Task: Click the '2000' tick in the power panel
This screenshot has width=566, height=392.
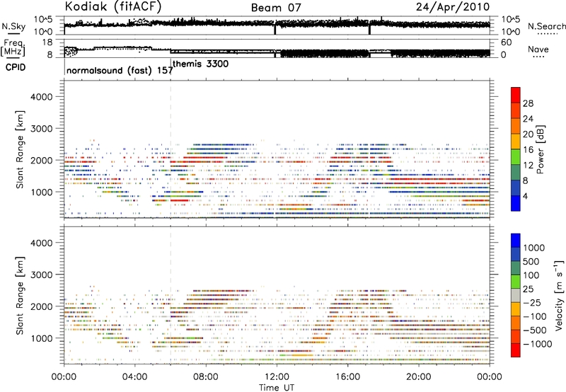Action: point(41,160)
